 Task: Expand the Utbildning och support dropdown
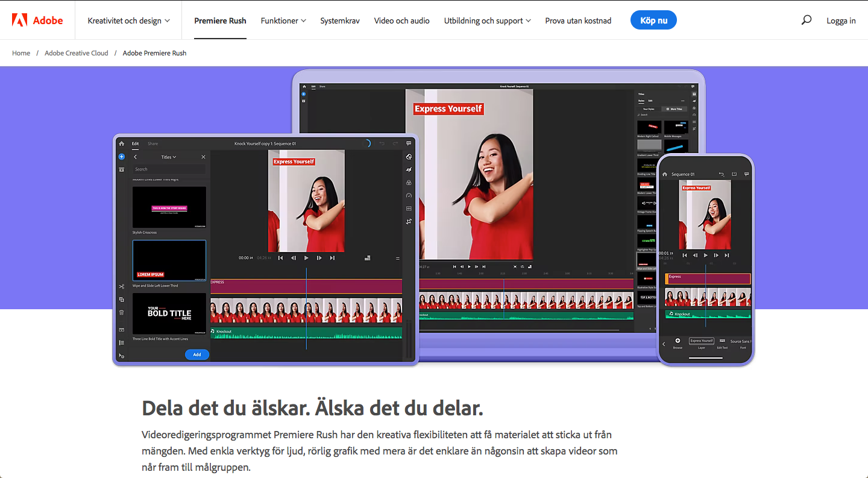488,20
